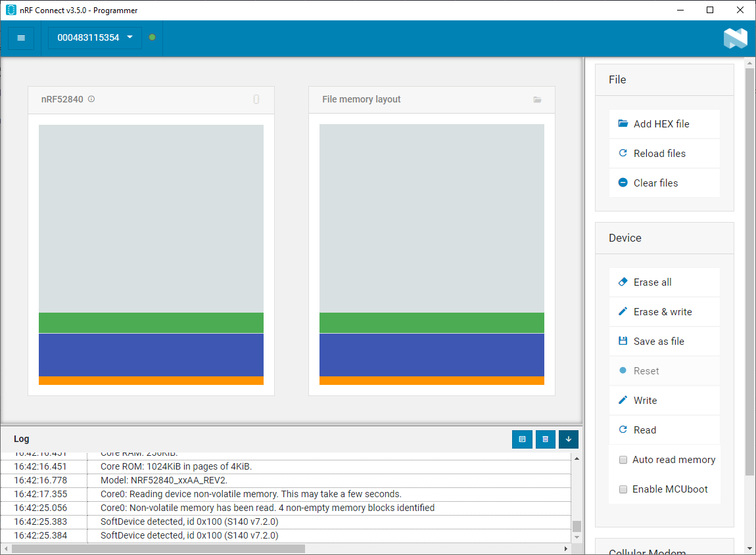Click Erase & write button
The height and width of the screenshot is (555, 756).
coord(664,312)
